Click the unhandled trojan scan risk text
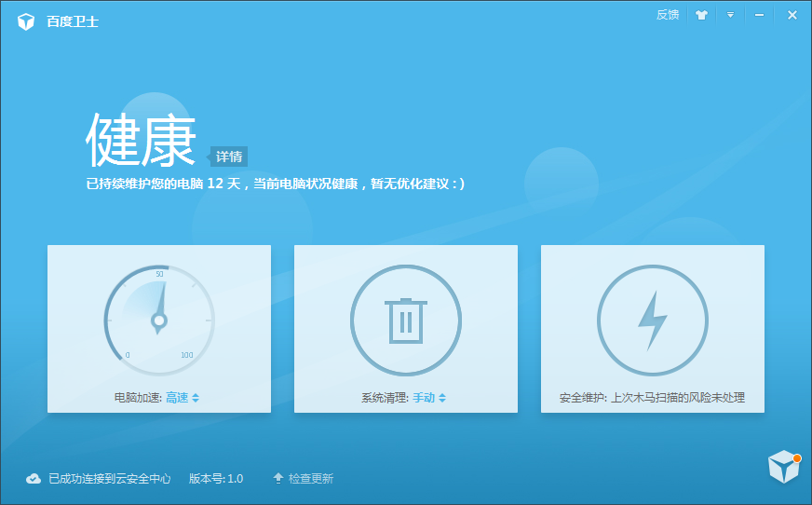The width and height of the screenshot is (812, 505). pos(677,398)
